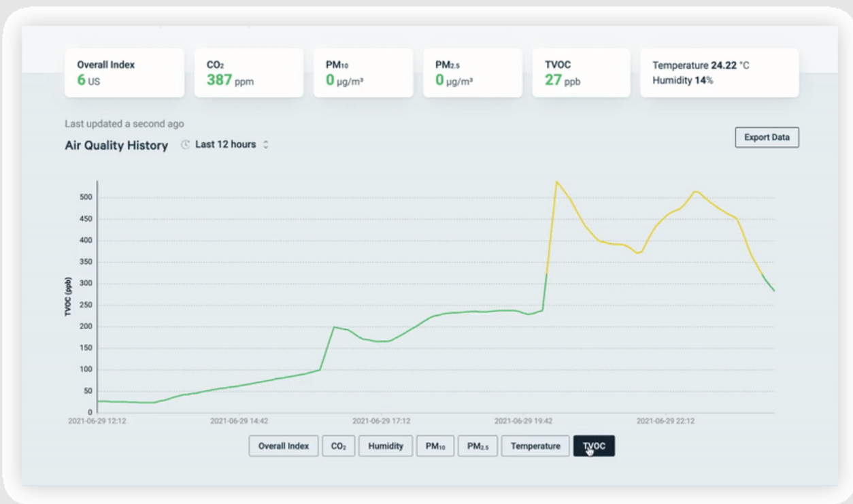This screenshot has width=853, height=504.
Task: Open the TVOC 27 ppb summary card
Action: coord(582,73)
